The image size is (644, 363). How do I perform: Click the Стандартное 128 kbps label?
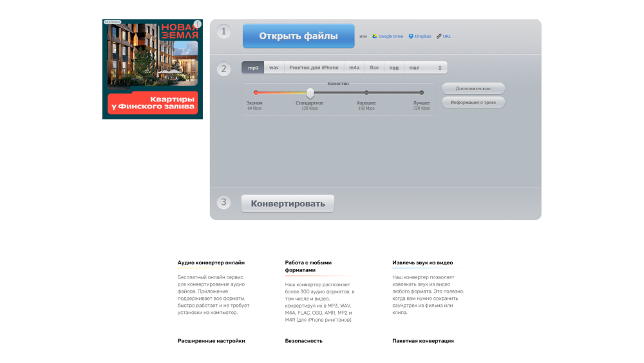[309, 106]
